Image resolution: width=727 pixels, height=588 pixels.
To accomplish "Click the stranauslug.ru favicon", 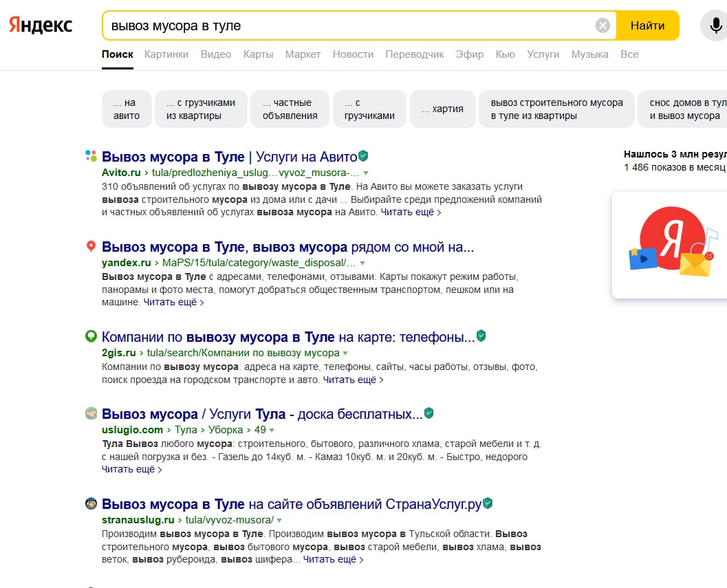I will tap(91, 503).
